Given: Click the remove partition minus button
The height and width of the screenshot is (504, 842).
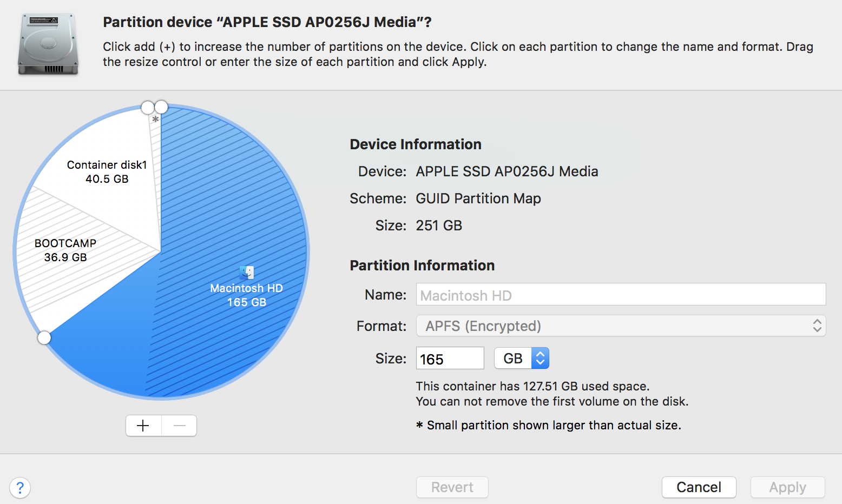Looking at the screenshot, I should point(179,426).
